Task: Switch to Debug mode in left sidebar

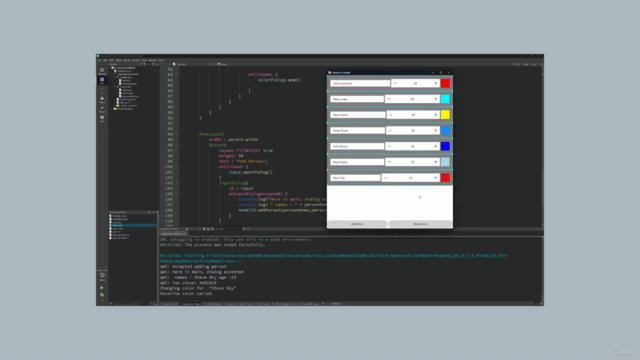Action: 102,99
